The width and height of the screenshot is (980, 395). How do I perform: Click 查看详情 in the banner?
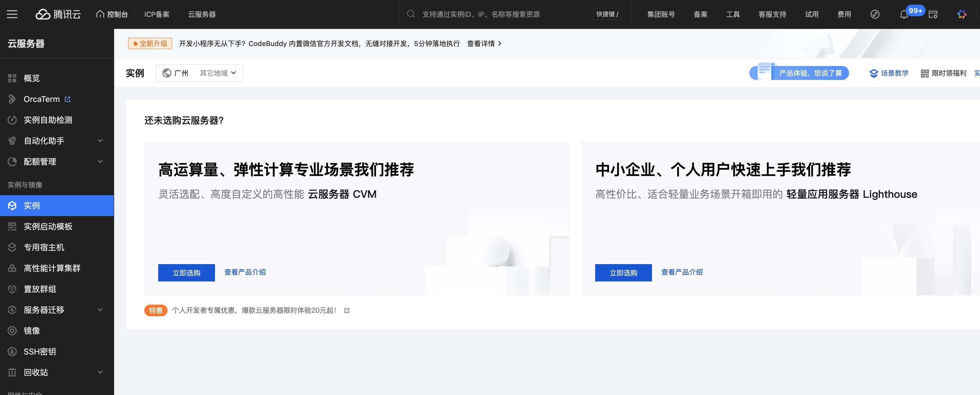(x=484, y=44)
